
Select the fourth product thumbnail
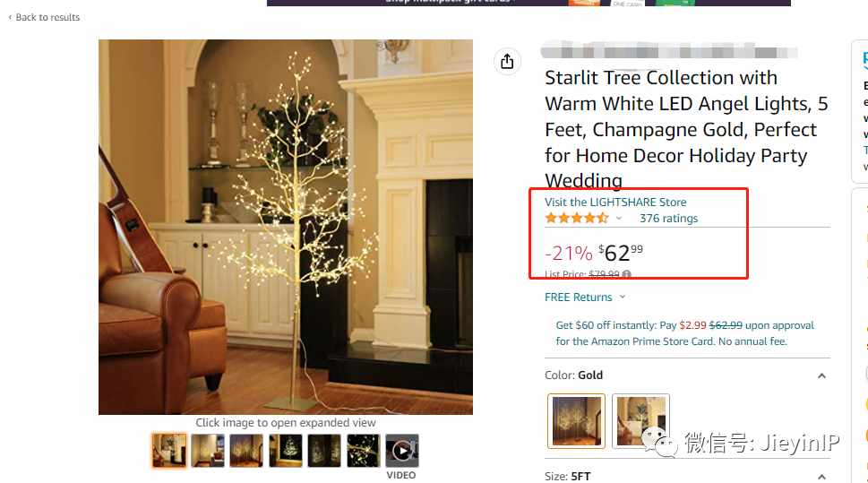coord(286,451)
